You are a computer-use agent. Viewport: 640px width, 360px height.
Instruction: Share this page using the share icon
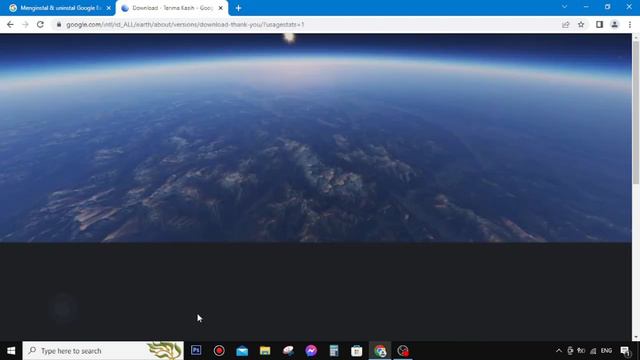[565, 24]
